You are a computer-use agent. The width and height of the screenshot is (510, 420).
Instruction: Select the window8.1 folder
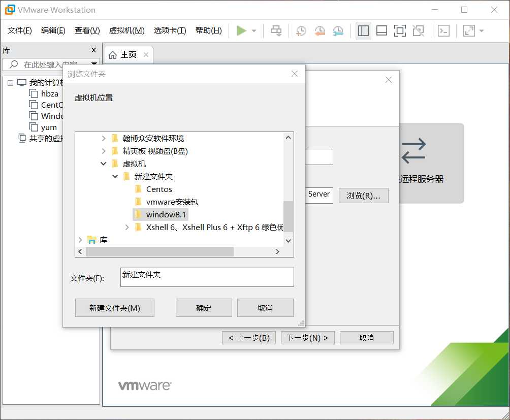coord(161,214)
